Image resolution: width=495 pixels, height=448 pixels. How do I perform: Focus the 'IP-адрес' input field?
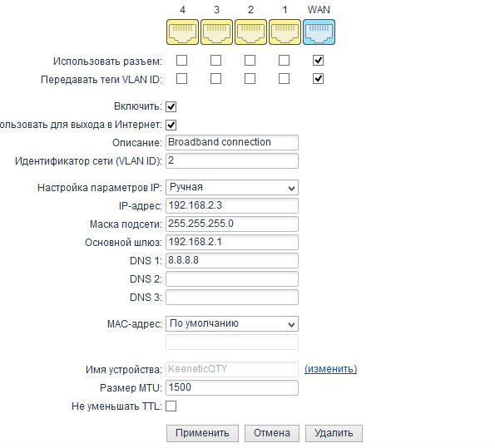232,205
